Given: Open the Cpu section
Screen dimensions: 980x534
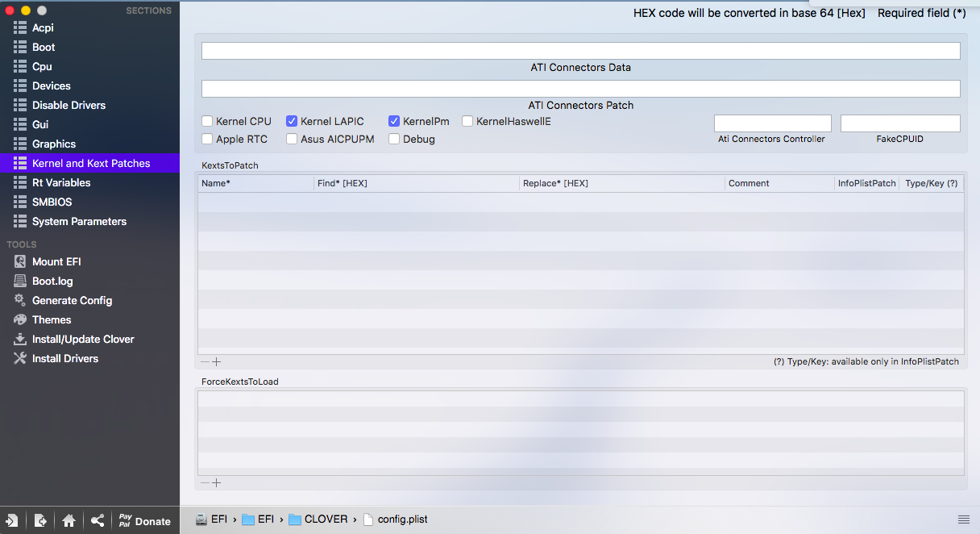Looking at the screenshot, I should pos(89,66).
